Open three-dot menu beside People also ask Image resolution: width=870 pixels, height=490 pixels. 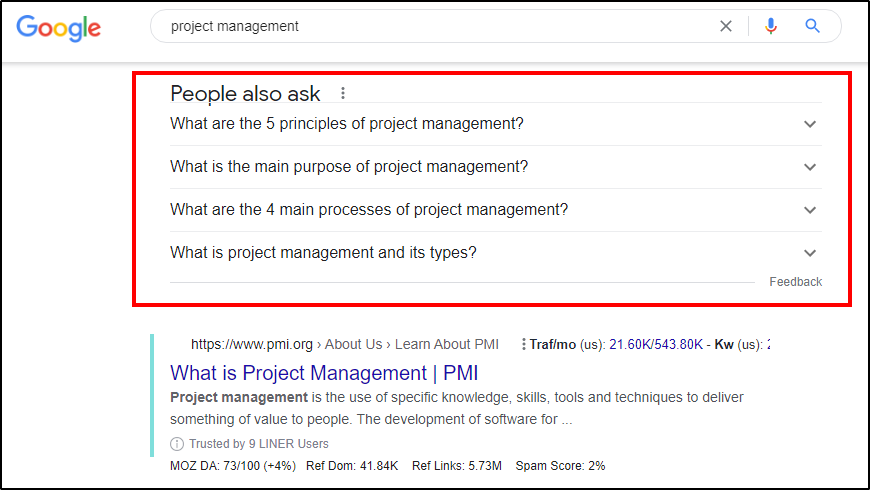343,94
